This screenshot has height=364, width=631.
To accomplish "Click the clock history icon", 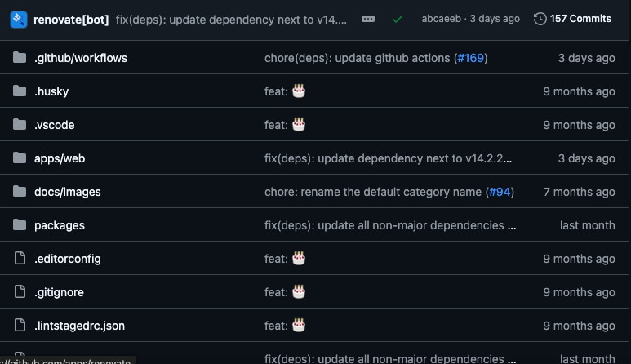I will (x=540, y=19).
